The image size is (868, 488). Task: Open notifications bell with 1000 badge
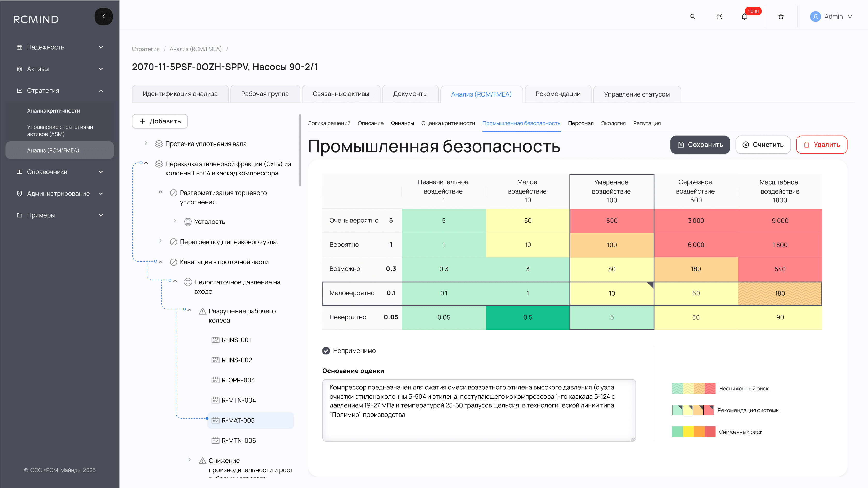pos(744,17)
